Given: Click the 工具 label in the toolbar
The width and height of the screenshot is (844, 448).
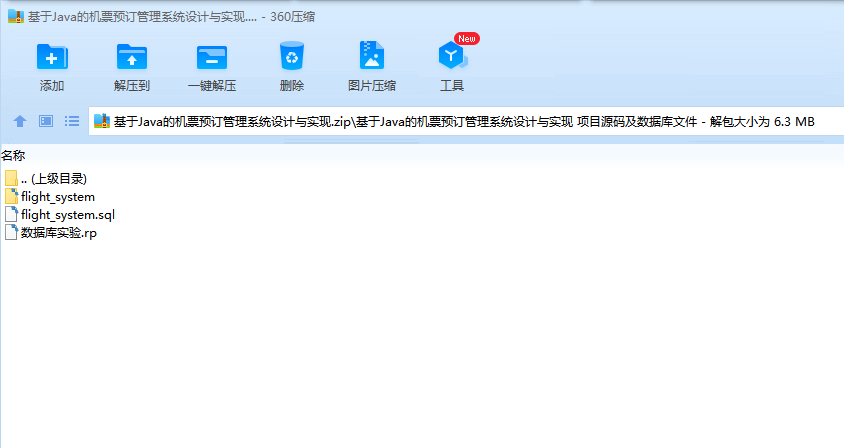Looking at the screenshot, I should point(452,86).
